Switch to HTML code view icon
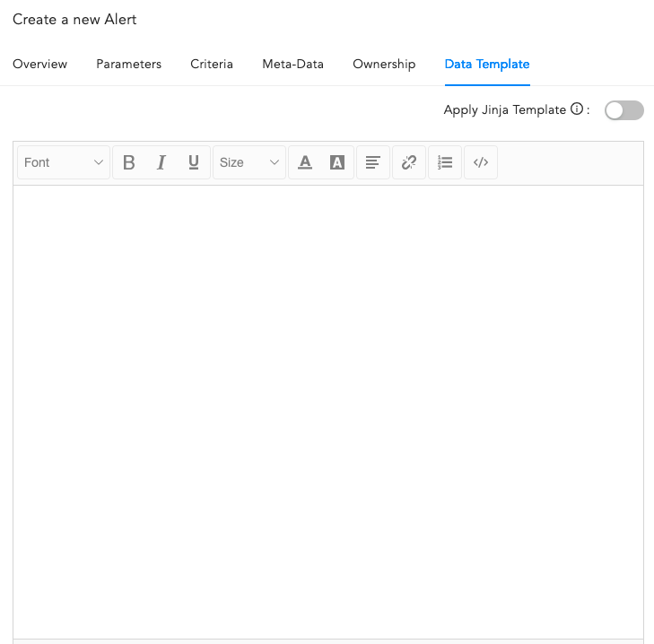This screenshot has width=654, height=644. (x=481, y=162)
